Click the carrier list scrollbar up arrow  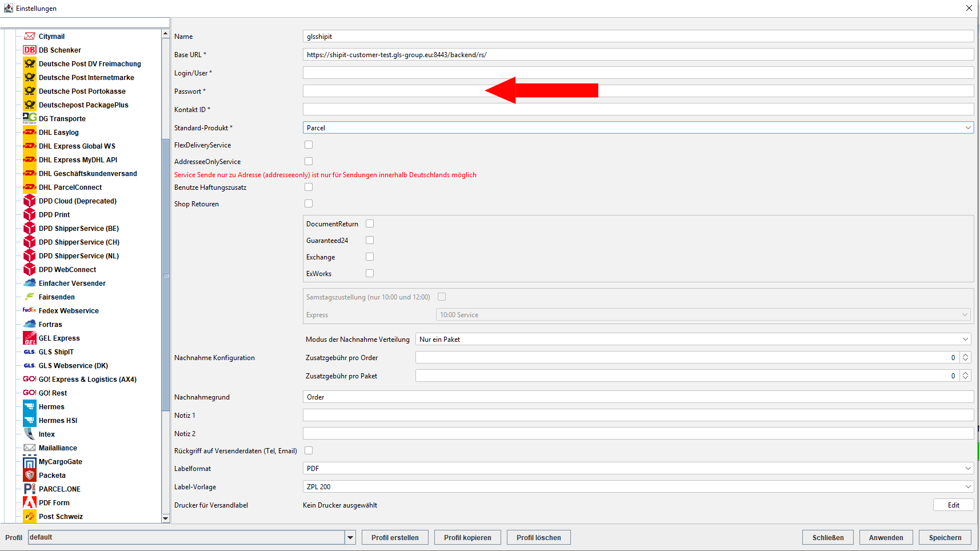[x=166, y=34]
